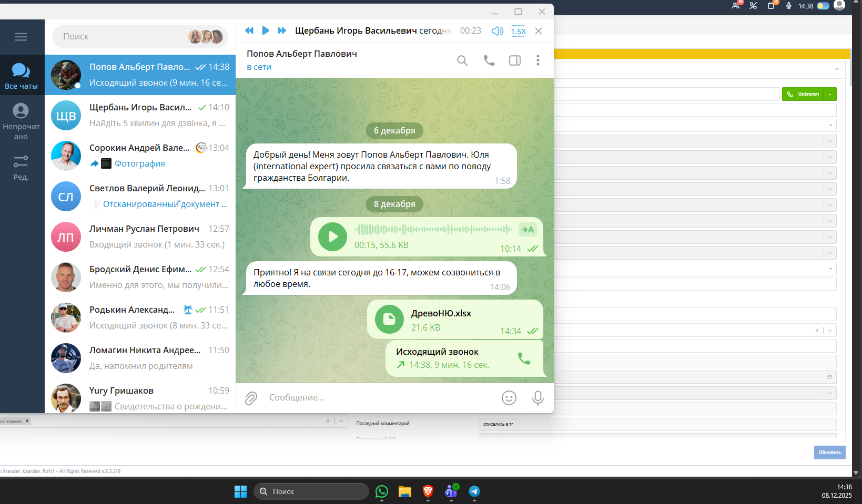The height and width of the screenshot is (504, 862).
Task: Mute the voice player volume speaker icon
Action: click(x=497, y=31)
